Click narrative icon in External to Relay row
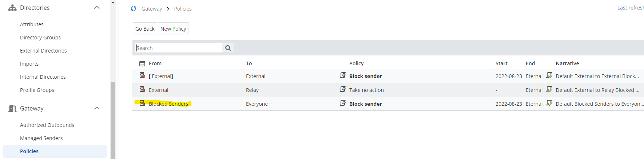This screenshot has height=159, width=644. (x=549, y=89)
